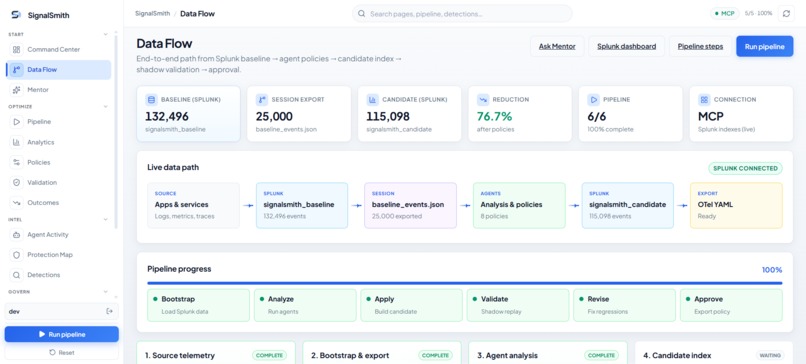Click the Pipeline card play icon
Viewport: 806px width, 364px height.
[x=593, y=99]
